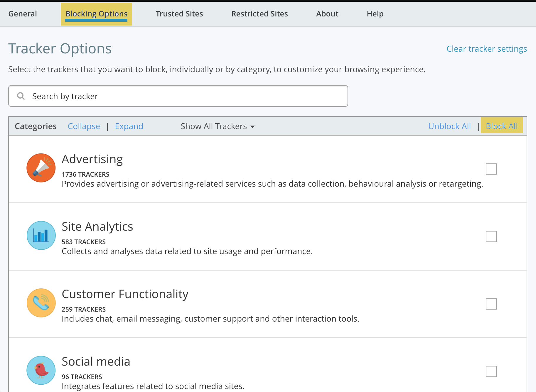Screen dimensions: 536x392
Task: Click the Site Analytics bar chart icon
Action: 41,235
